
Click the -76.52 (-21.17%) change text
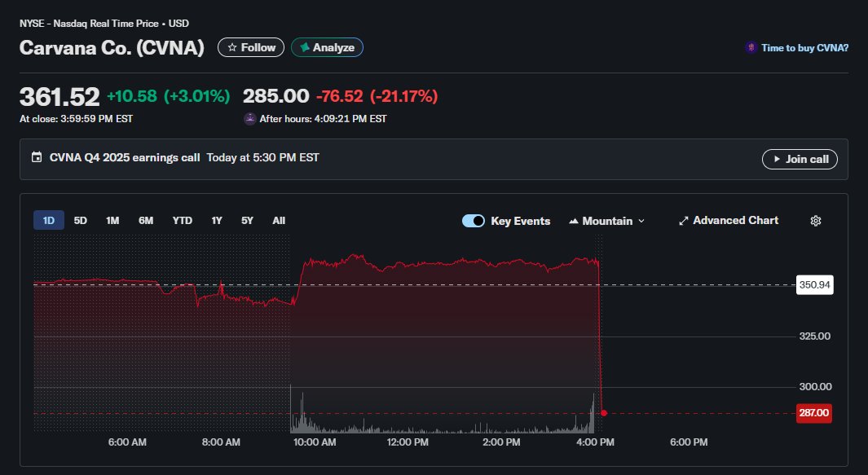(377, 96)
